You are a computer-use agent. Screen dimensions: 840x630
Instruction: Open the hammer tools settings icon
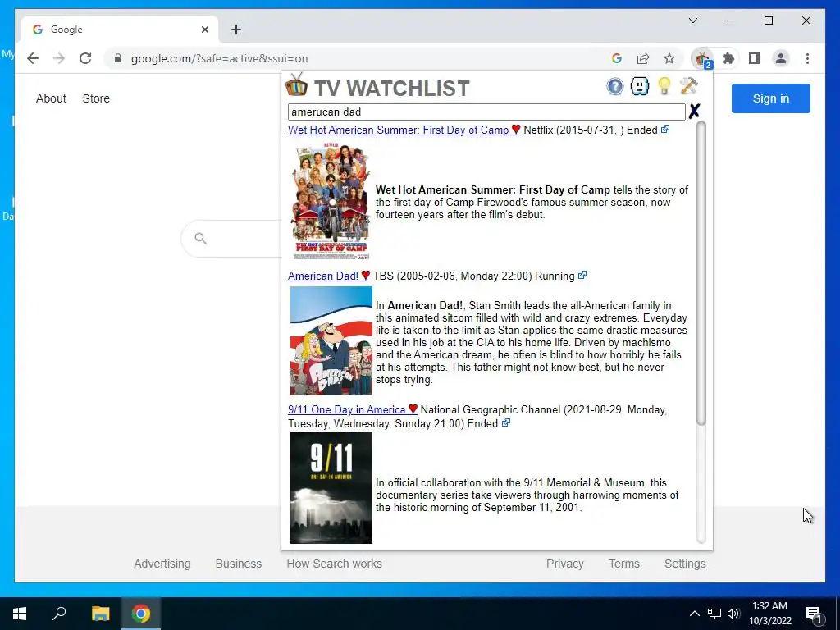click(x=688, y=86)
